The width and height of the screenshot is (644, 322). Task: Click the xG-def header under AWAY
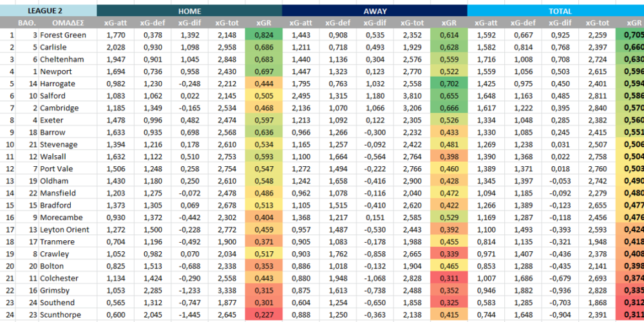[x=337, y=23]
